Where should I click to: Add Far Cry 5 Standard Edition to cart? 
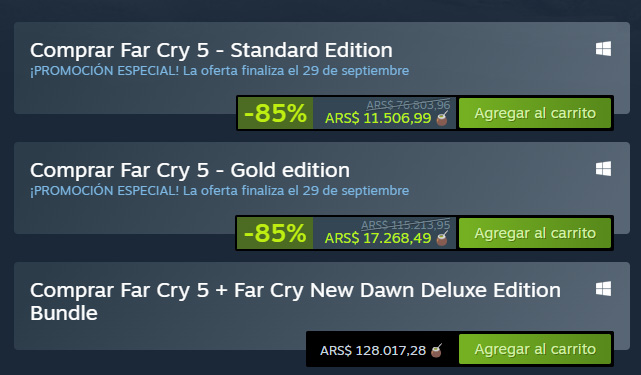coord(535,113)
